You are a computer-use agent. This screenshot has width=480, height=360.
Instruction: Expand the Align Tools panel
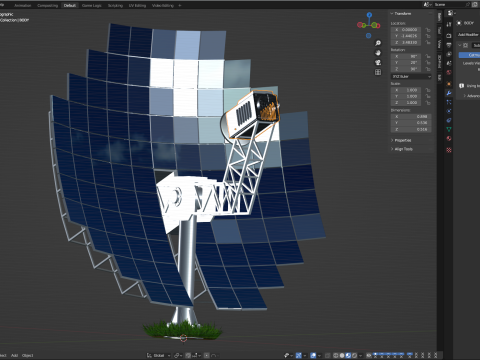pos(402,149)
